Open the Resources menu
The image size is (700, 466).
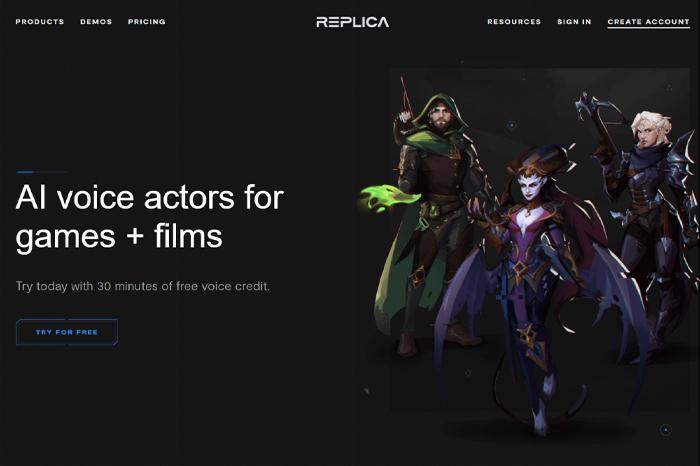[x=514, y=21]
